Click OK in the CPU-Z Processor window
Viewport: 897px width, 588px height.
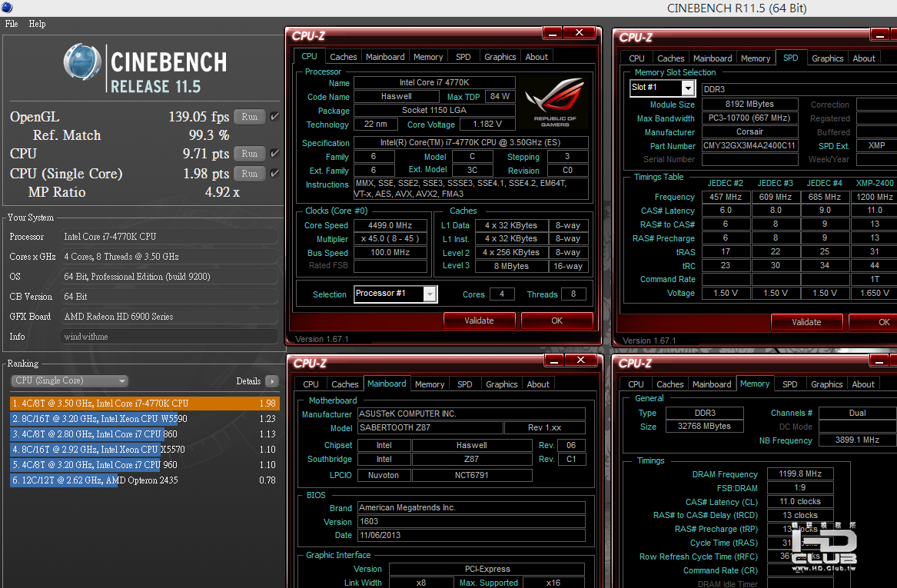(x=556, y=321)
